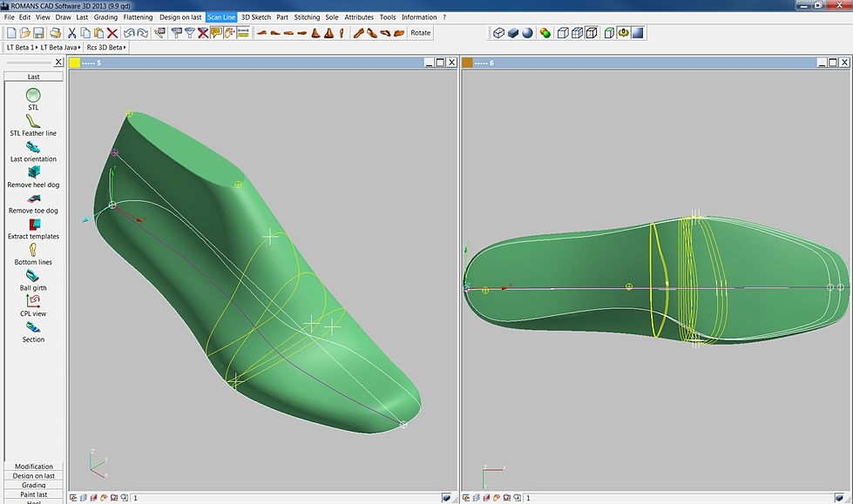Undo the last action
The image size is (853, 504).
click(x=129, y=33)
